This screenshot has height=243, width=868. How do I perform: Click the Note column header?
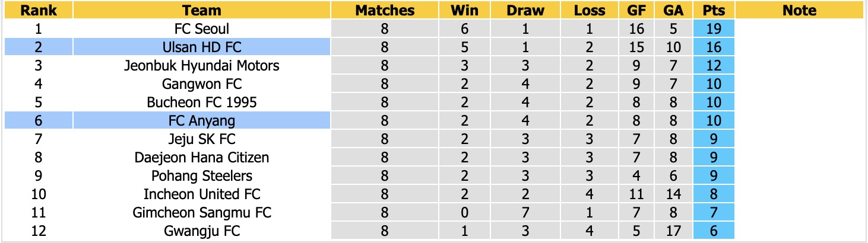tap(799, 10)
